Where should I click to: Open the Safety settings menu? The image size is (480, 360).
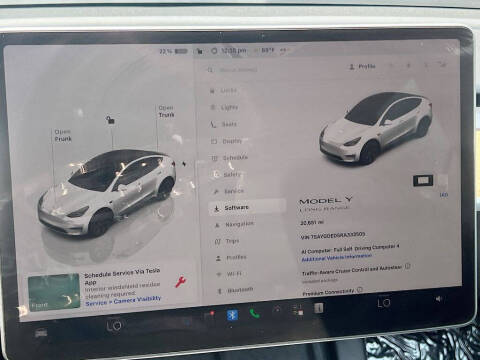point(227,174)
